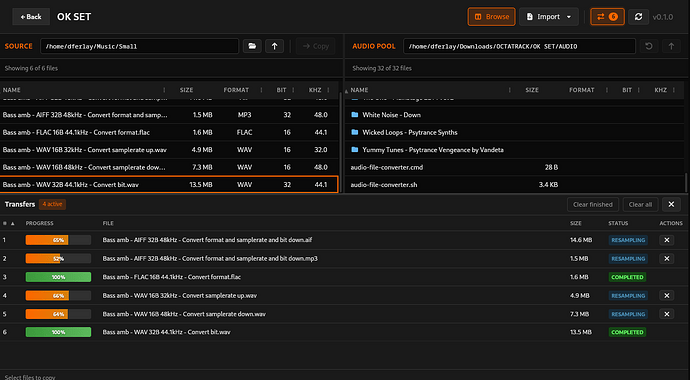This screenshot has height=380, width=690.
Task: Click Clear all transfers
Action: tap(640, 205)
